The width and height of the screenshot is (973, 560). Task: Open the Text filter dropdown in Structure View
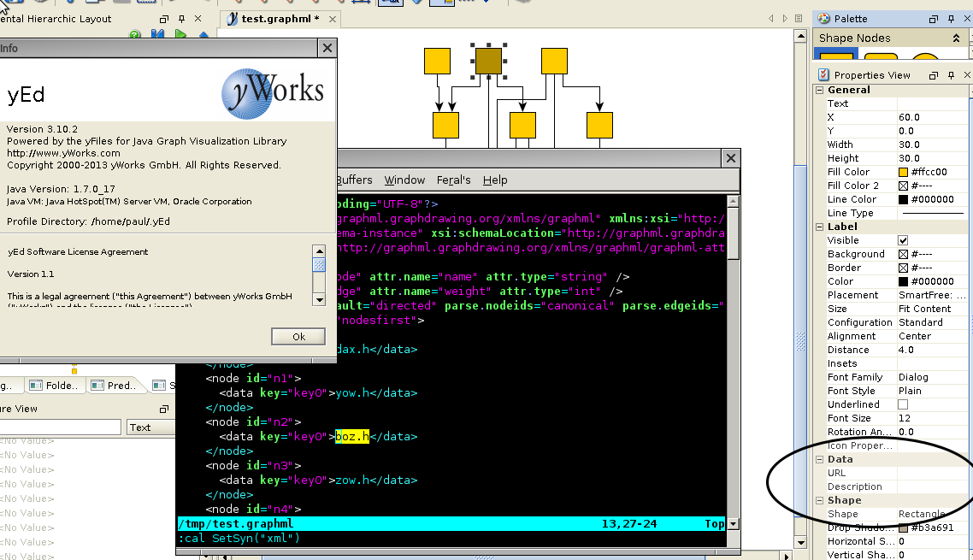point(150,427)
